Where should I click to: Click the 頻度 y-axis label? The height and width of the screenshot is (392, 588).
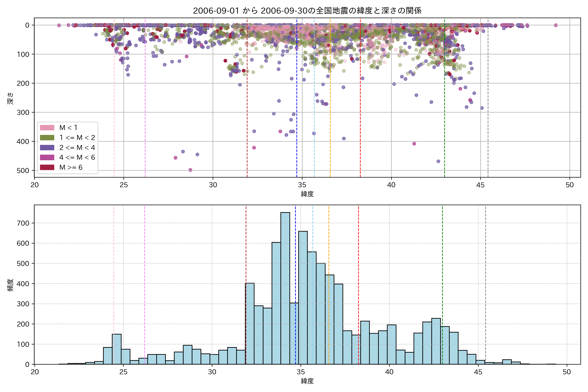point(10,285)
